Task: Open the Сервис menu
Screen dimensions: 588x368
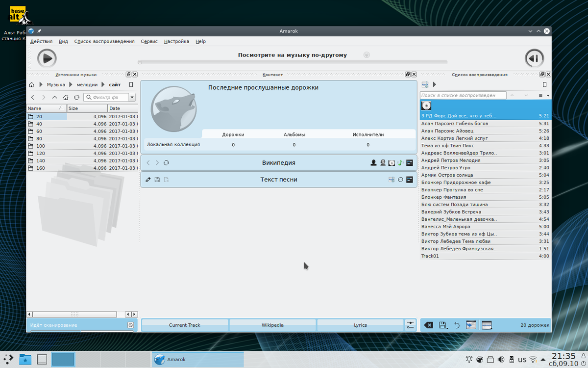Action: 149,41
